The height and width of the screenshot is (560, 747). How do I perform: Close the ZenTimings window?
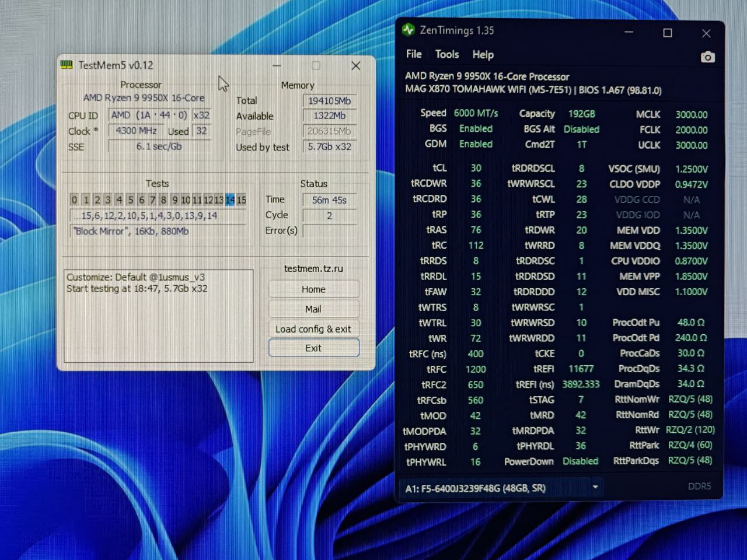pyautogui.click(x=706, y=33)
